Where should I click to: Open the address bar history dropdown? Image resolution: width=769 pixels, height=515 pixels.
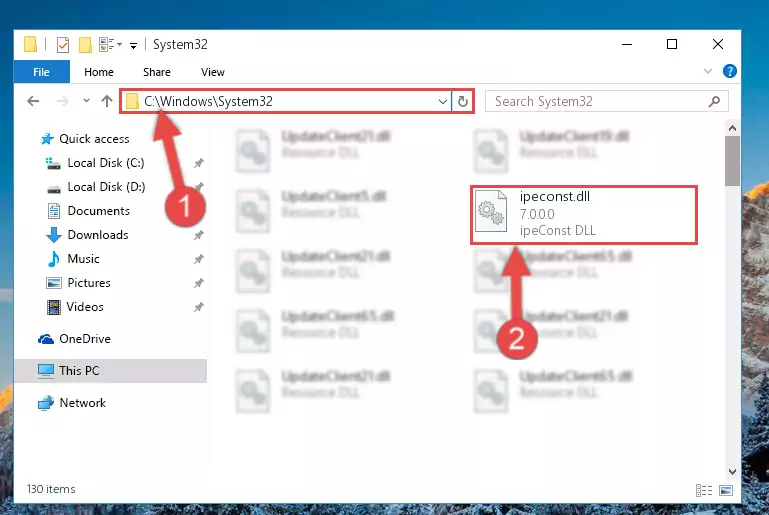point(442,102)
